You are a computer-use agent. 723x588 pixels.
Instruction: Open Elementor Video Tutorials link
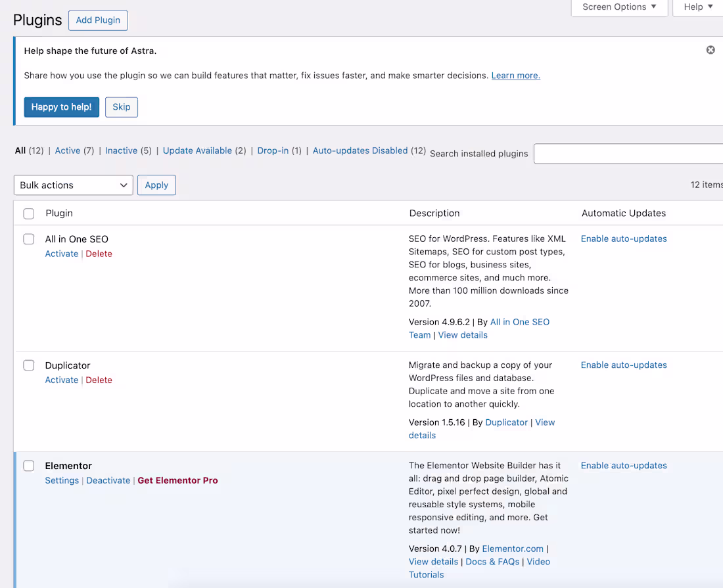pyautogui.click(x=538, y=562)
